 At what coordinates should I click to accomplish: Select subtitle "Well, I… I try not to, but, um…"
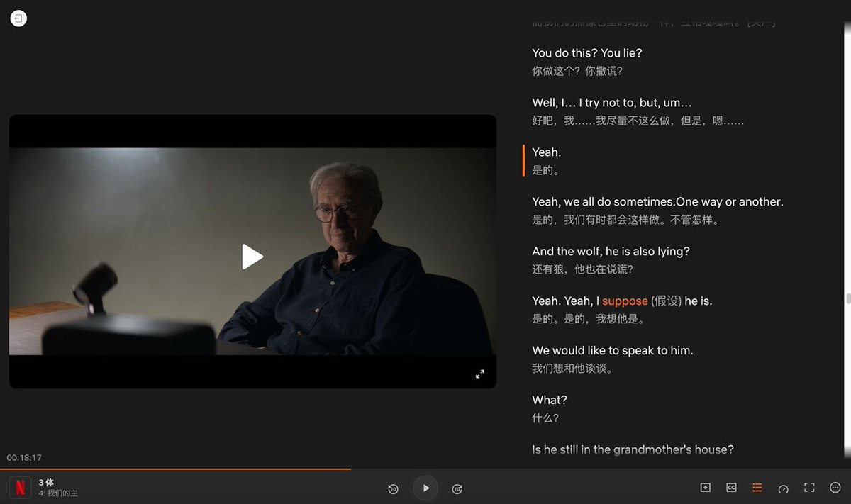coord(612,102)
